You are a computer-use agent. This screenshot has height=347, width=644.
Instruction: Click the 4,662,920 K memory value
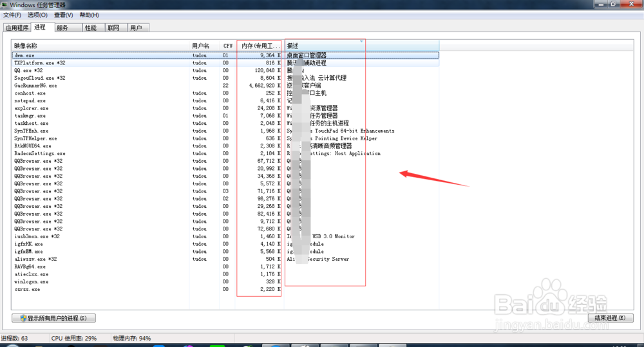(x=265, y=86)
